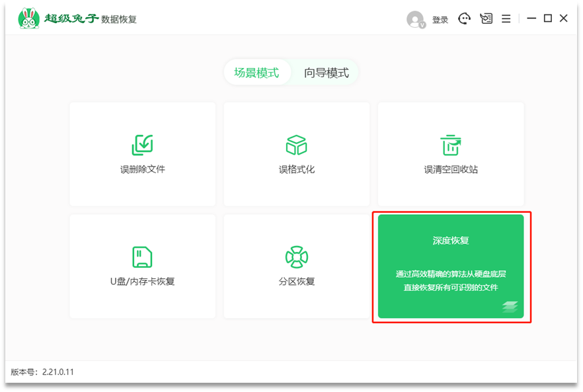Minimize the data recovery window
Screen dimensions: 583x392
[x=531, y=19]
